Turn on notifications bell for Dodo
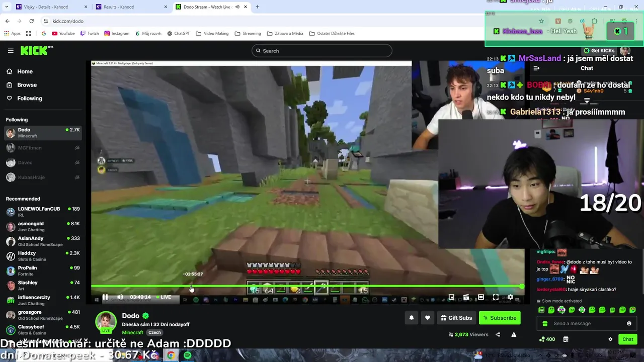The width and height of the screenshot is (644, 362). point(412,318)
